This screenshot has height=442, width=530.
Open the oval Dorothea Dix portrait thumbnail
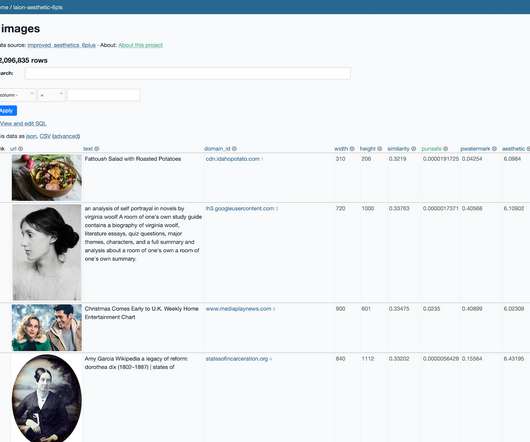click(x=47, y=398)
